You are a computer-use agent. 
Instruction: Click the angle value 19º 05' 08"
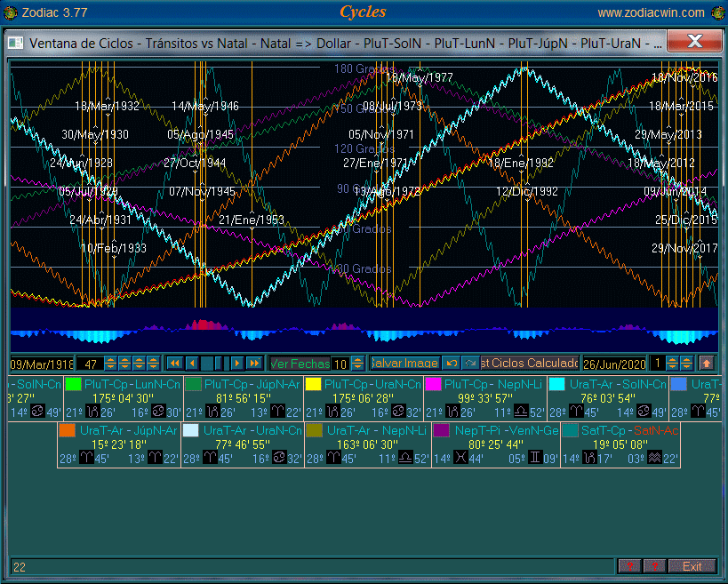coord(620,444)
